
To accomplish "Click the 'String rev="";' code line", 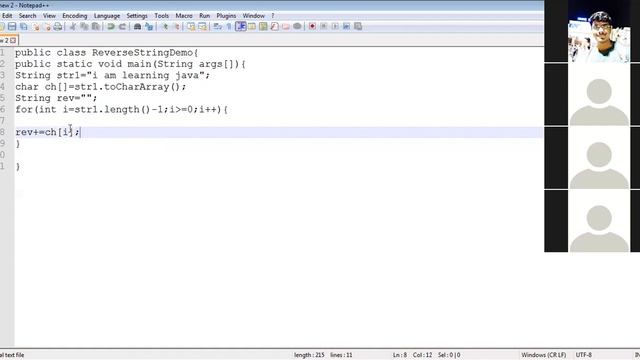I will [x=56, y=98].
